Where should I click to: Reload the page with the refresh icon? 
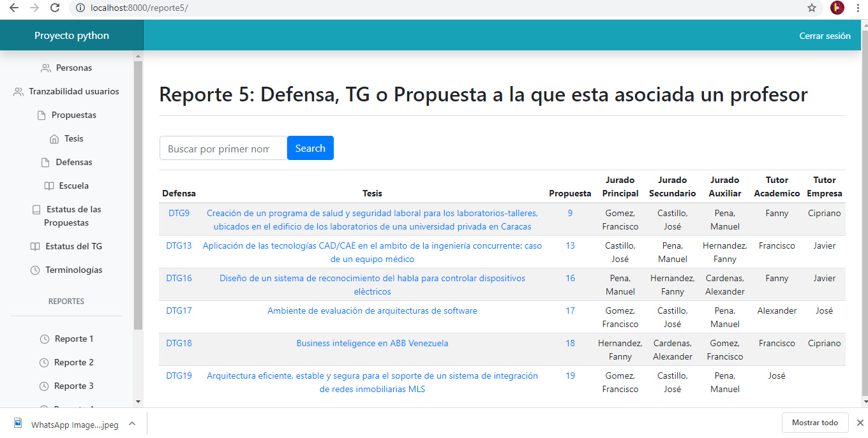point(55,8)
